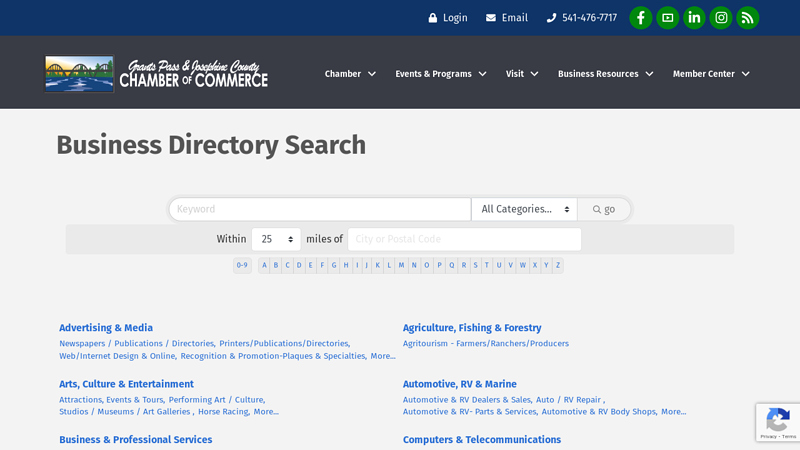This screenshot has width=800, height=450.
Task: Click the phone number 541-476-7717
Action: click(x=589, y=18)
